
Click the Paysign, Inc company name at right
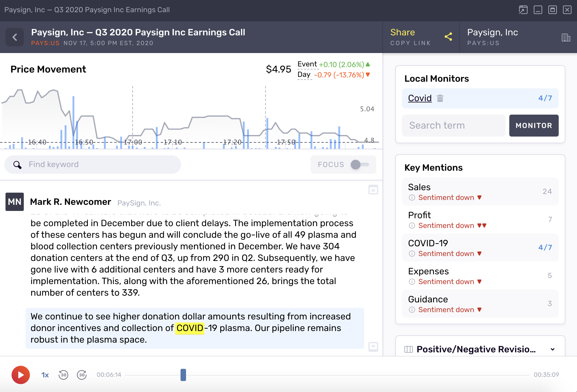(493, 32)
